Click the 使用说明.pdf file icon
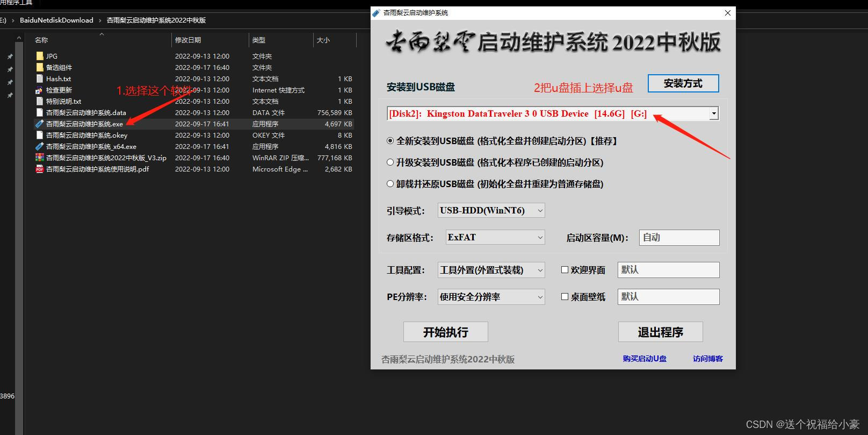This screenshot has height=435, width=868. pos(39,169)
